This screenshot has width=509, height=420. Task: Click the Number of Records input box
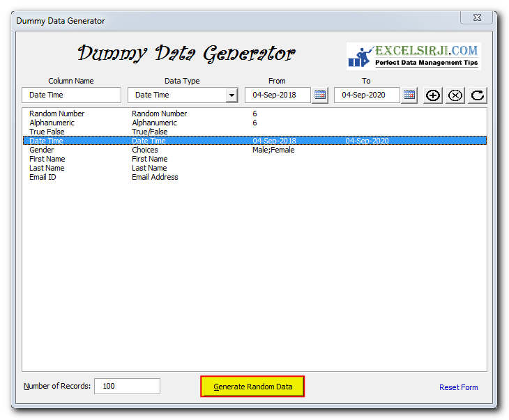click(127, 387)
